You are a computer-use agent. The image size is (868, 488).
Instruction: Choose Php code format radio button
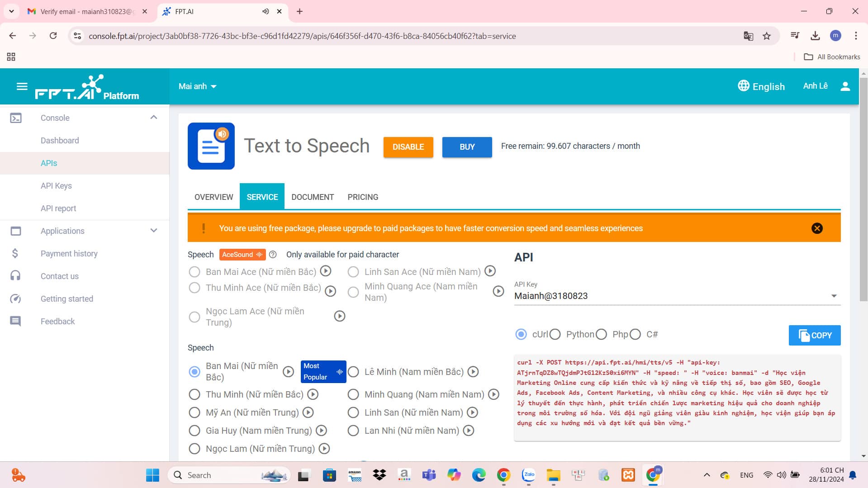(x=601, y=334)
